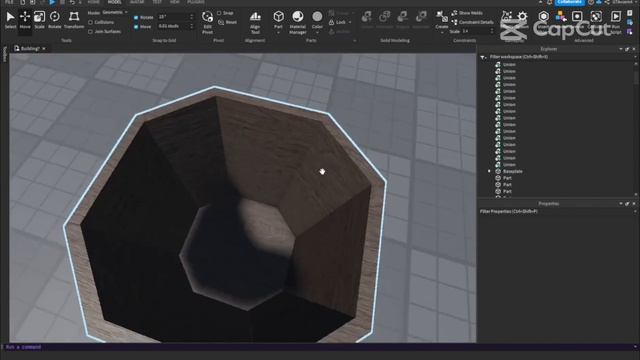Open the Align Tool
The image size is (640, 360).
[255, 22]
